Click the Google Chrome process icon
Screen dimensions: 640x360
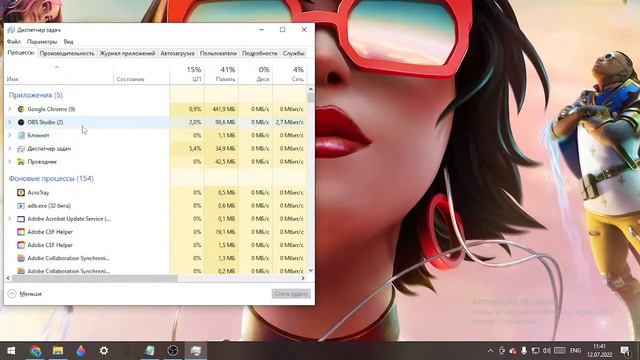click(x=21, y=109)
